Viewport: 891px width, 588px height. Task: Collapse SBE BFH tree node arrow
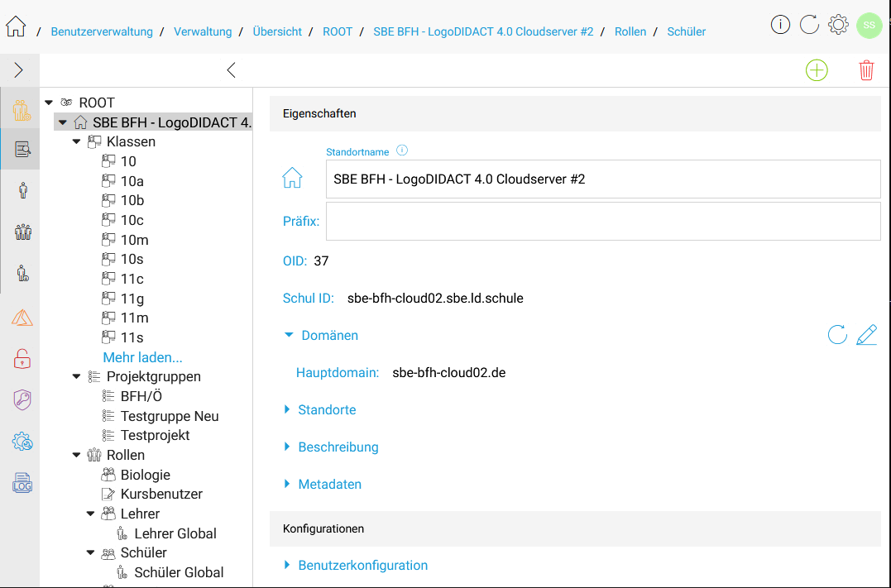[63, 122]
